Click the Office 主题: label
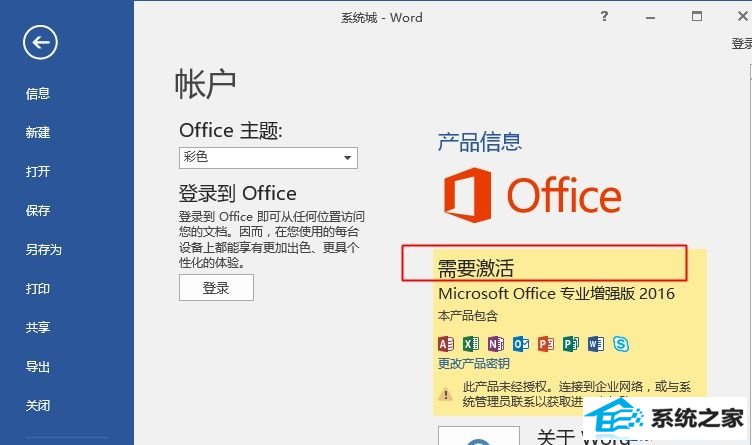This screenshot has height=445, width=752. (x=231, y=130)
